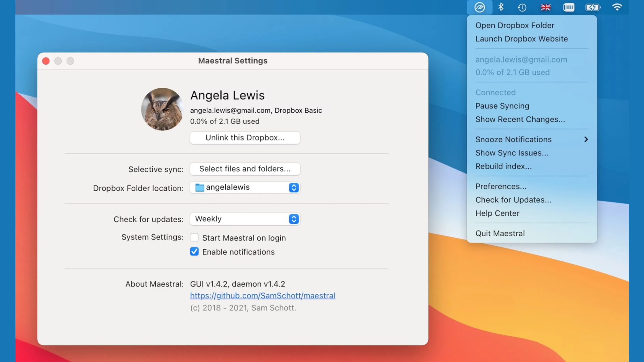The height and width of the screenshot is (362, 644).
Task: Open the Time Machine status icon
Action: (522, 8)
